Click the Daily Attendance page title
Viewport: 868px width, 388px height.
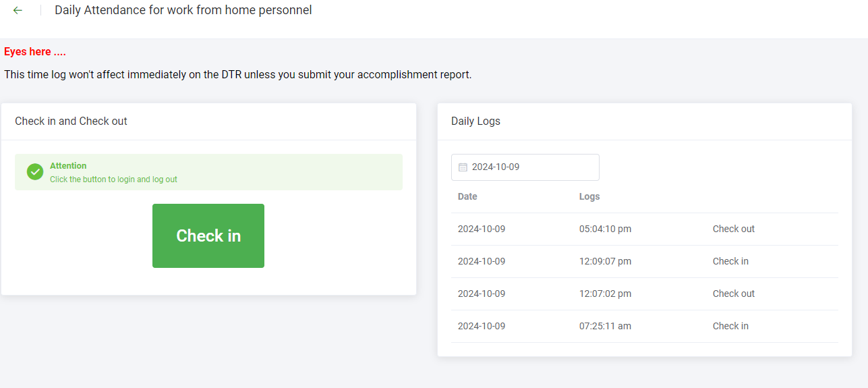pyautogui.click(x=183, y=10)
